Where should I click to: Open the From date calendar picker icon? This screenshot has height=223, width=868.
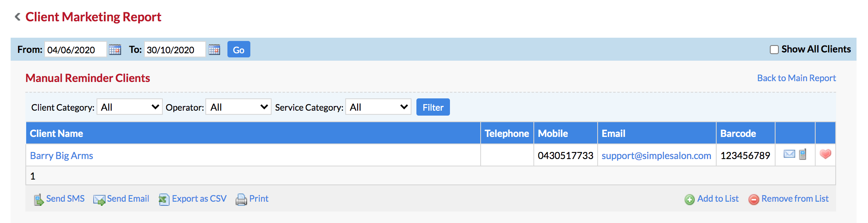[115, 50]
